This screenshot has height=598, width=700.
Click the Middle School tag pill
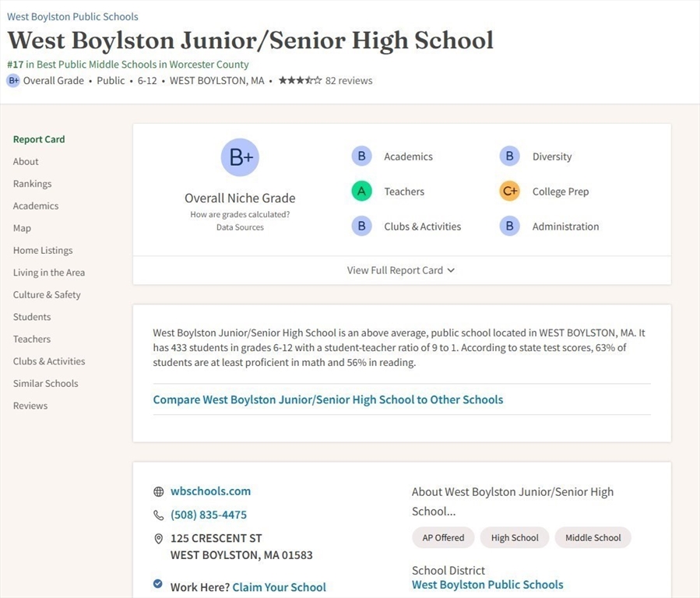click(x=593, y=538)
